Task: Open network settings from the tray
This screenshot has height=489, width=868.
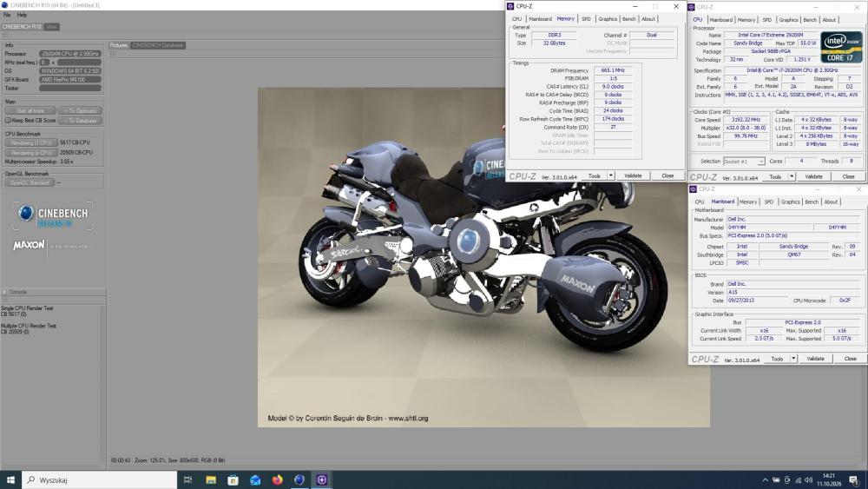Action: tap(798, 480)
